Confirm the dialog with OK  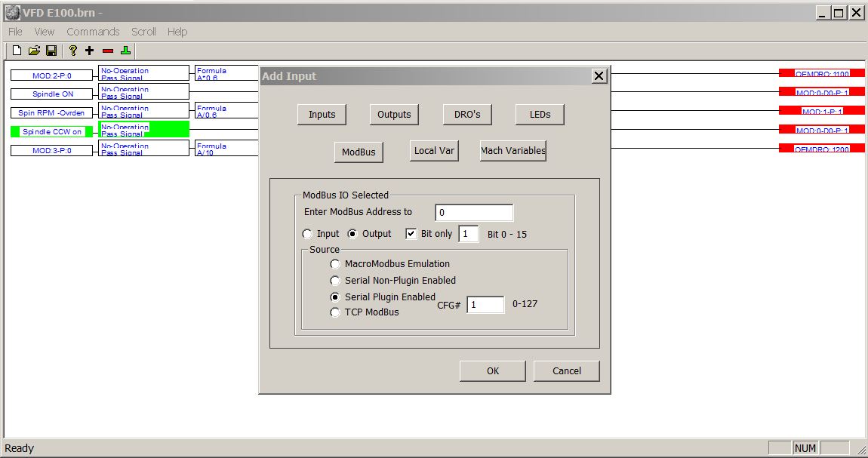point(493,371)
